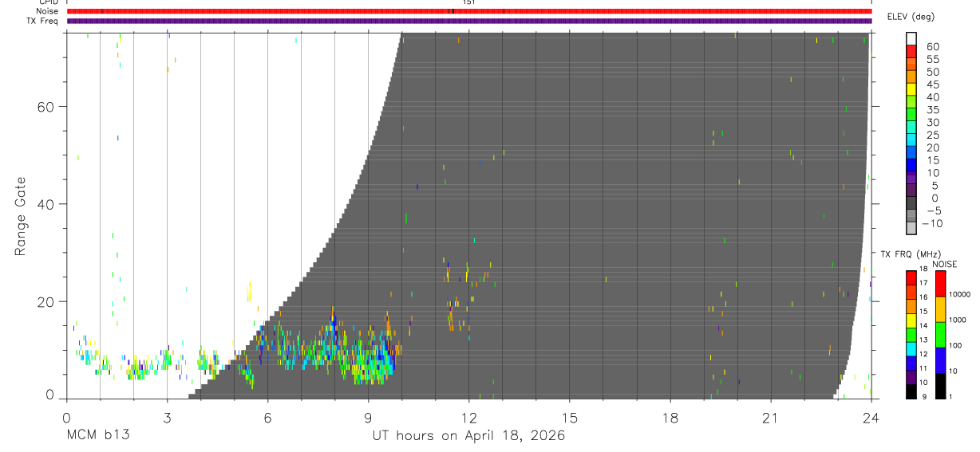Click the 'ELEV (deg)' legend title
Viewport: 980px width, 452px height.
click(x=911, y=17)
